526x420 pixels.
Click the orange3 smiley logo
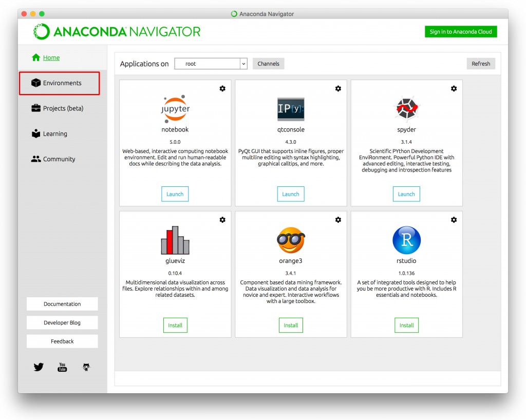pyautogui.click(x=291, y=240)
